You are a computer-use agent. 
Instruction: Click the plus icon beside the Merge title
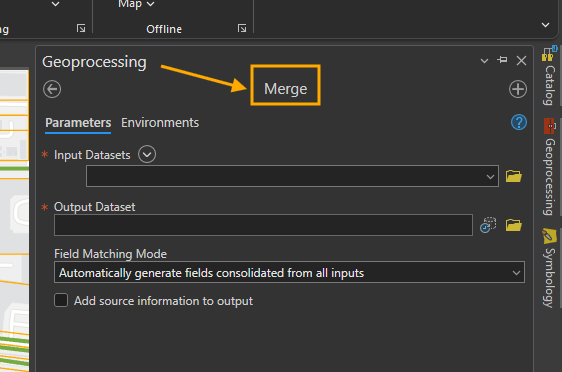pyautogui.click(x=518, y=89)
